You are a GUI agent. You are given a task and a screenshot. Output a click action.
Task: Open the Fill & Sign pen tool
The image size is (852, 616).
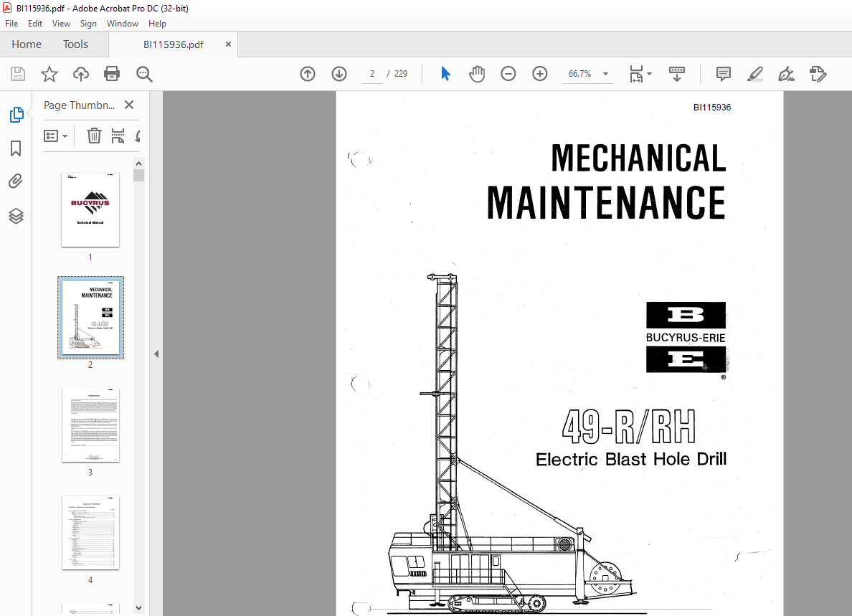[x=786, y=74]
